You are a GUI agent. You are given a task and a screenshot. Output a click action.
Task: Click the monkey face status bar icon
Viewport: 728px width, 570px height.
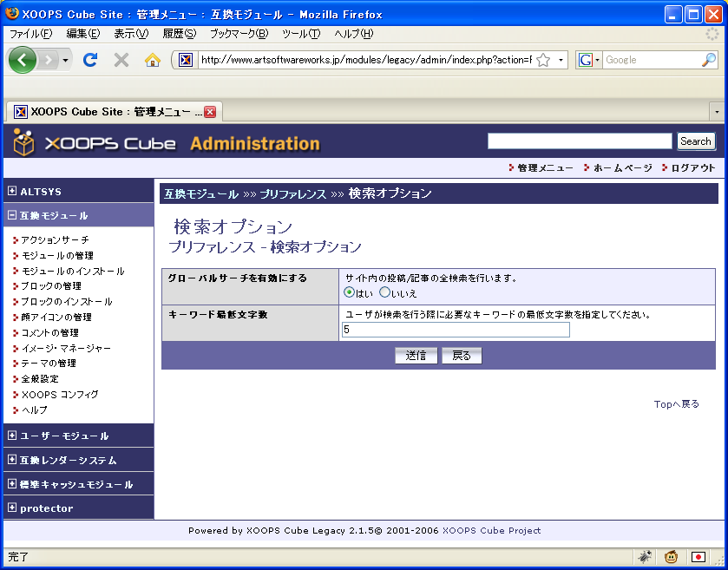point(672,556)
